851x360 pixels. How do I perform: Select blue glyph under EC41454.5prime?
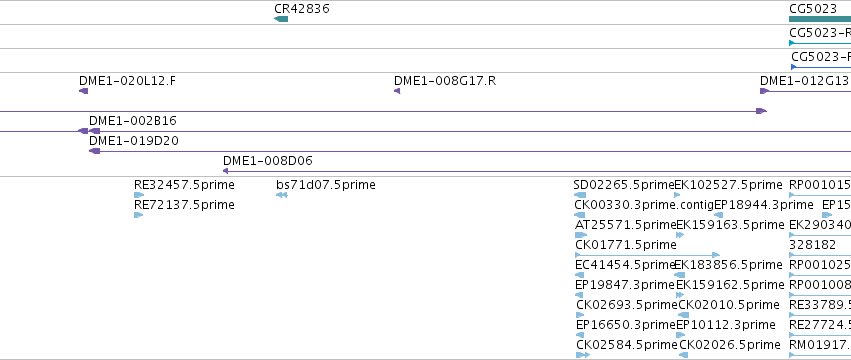pos(579,275)
